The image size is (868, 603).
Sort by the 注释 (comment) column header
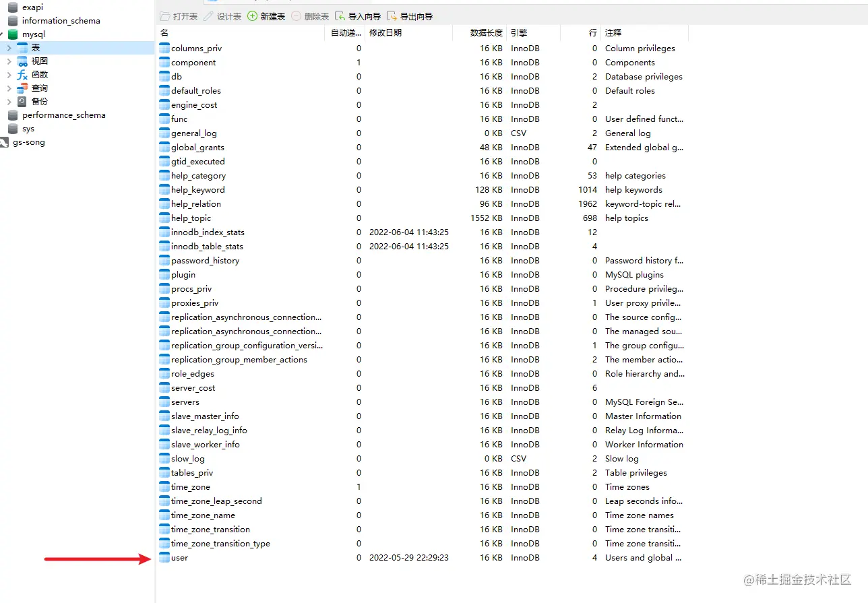tap(644, 32)
